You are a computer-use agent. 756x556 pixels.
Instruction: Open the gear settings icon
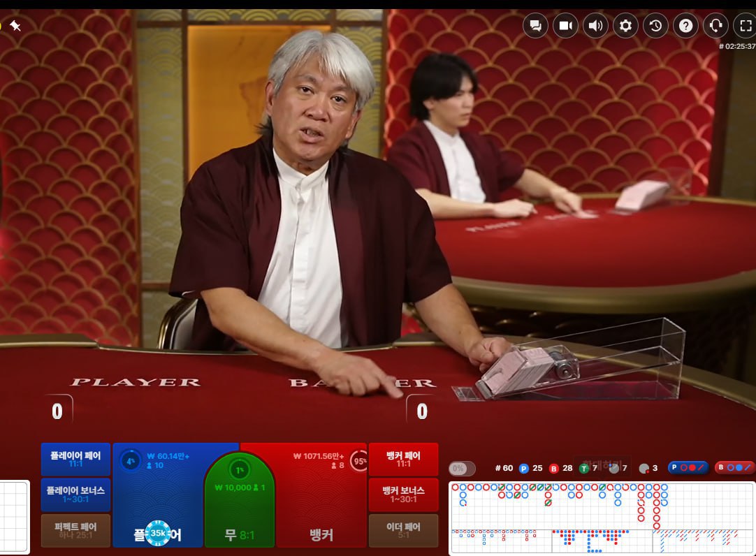tap(625, 25)
